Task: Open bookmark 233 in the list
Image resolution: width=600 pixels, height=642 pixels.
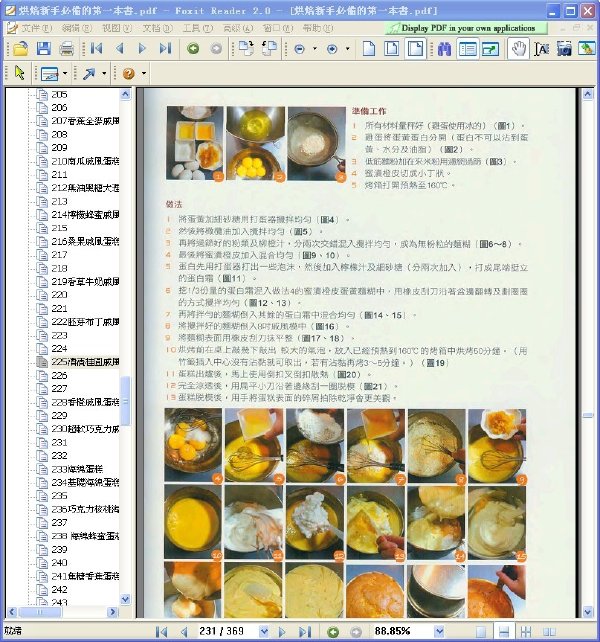Action: 77,469
